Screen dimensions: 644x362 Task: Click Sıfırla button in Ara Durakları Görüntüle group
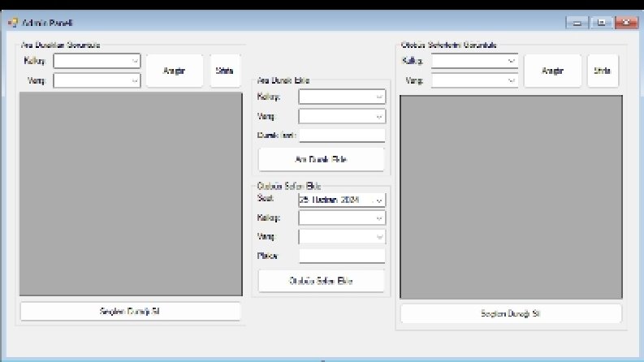point(225,71)
